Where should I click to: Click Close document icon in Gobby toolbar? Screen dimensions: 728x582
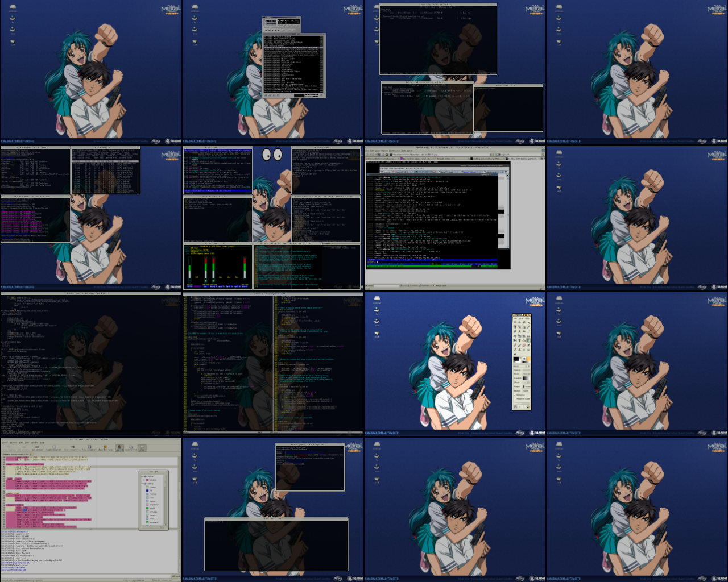tap(105, 448)
